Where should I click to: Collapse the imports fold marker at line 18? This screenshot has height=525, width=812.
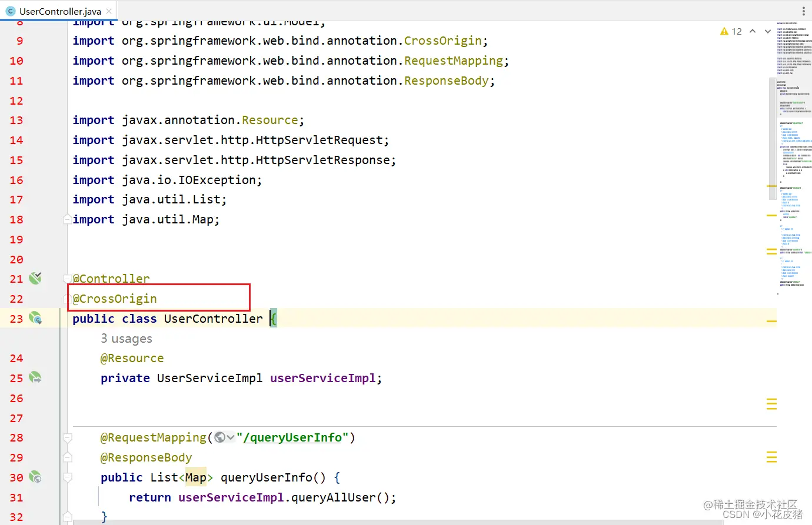point(68,219)
